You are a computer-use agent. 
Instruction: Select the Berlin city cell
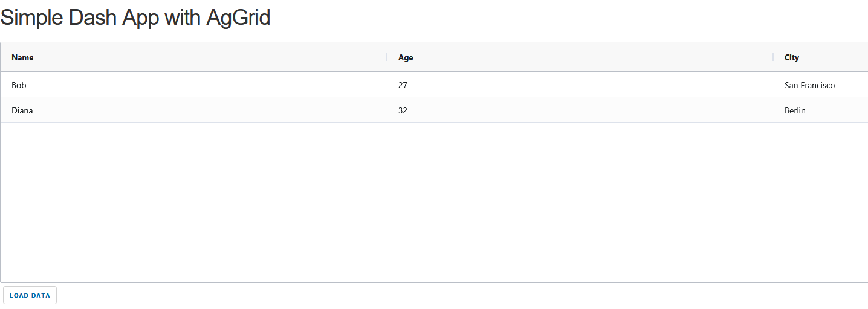click(795, 110)
